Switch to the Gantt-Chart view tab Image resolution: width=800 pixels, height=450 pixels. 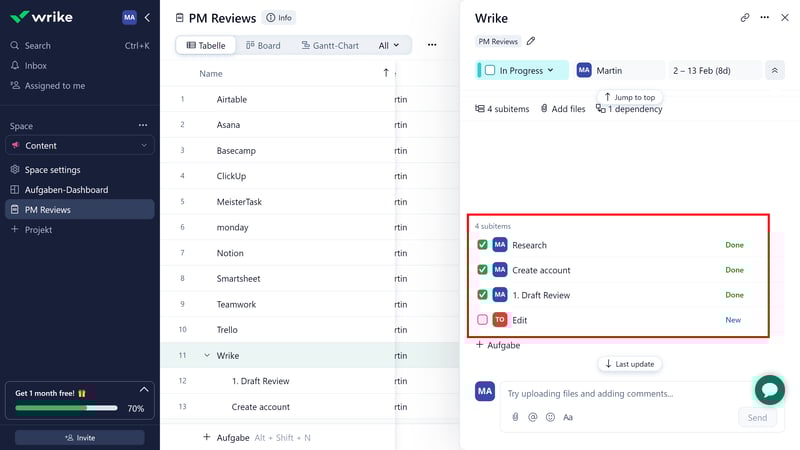coord(330,45)
